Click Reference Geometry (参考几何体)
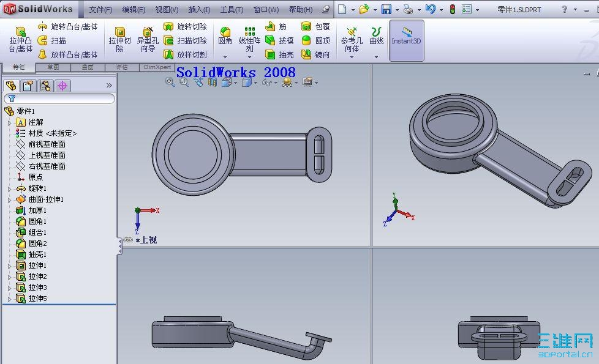Screen dimensions: 599x364 click(352, 39)
